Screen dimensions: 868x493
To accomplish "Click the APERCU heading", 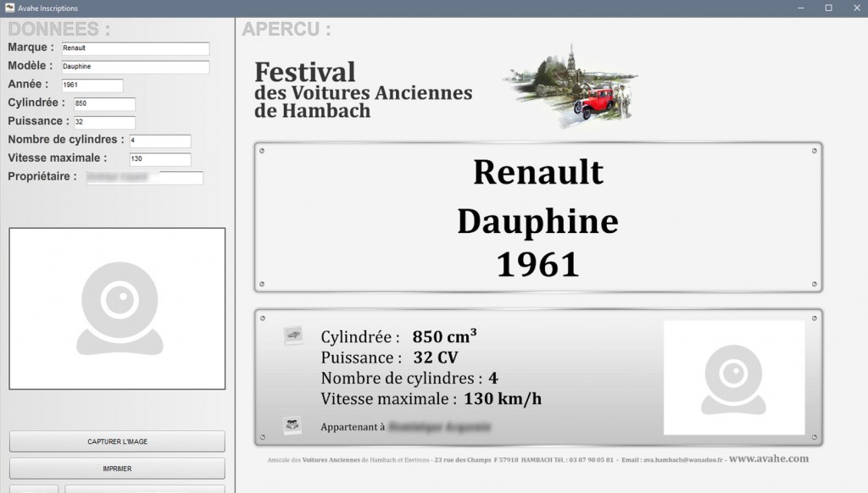I will pyautogui.click(x=287, y=29).
